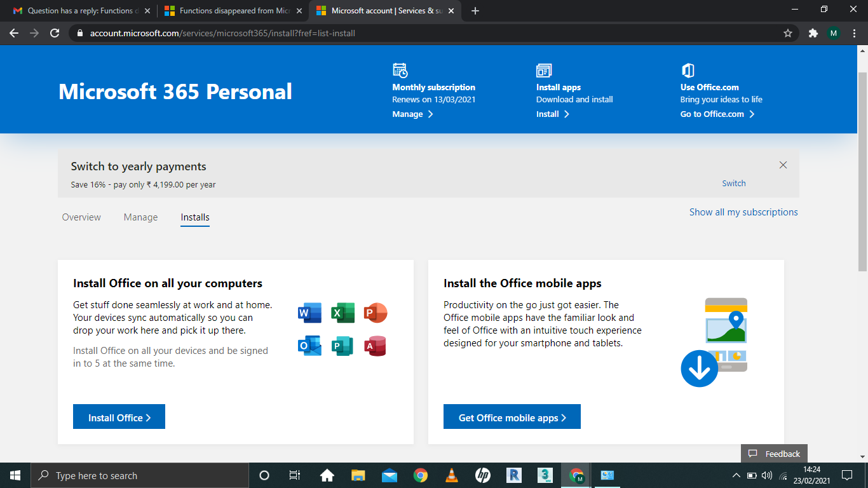Click the site lock icon in address bar
The width and height of the screenshot is (868, 488).
tap(79, 33)
